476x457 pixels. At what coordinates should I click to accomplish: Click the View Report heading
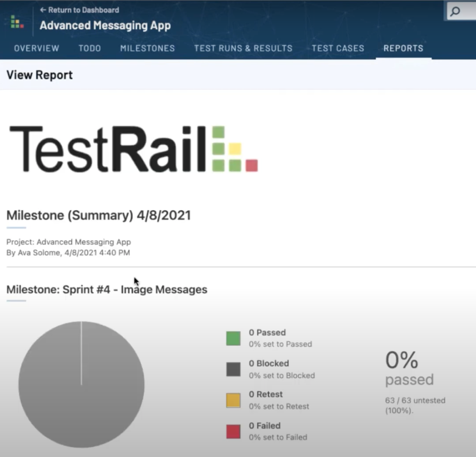click(40, 75)
